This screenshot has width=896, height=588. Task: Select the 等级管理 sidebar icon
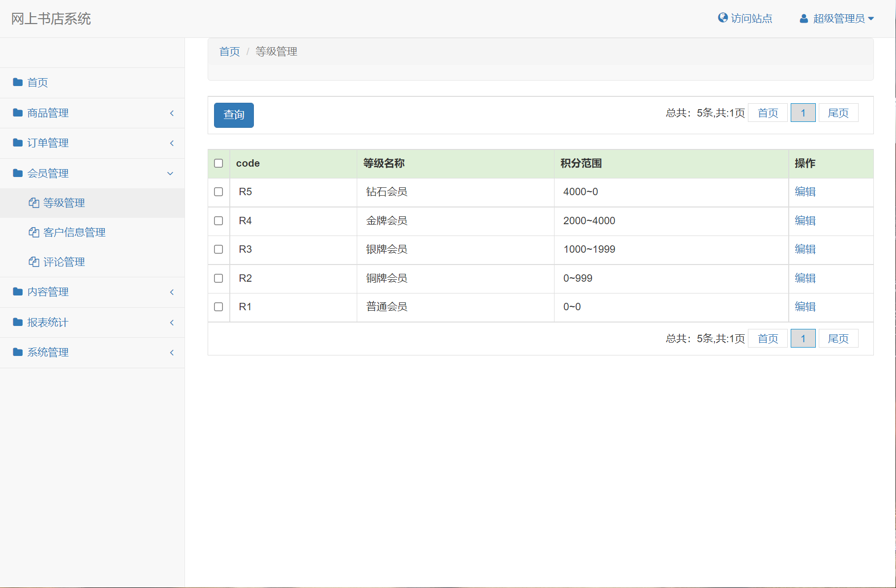coord(33,203)
